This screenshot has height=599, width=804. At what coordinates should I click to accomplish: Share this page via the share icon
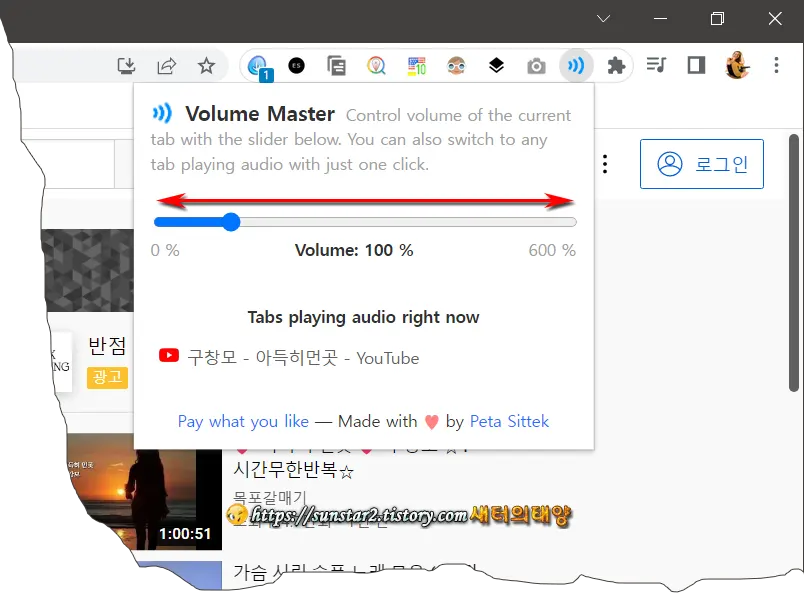click(x=167, y=66)
